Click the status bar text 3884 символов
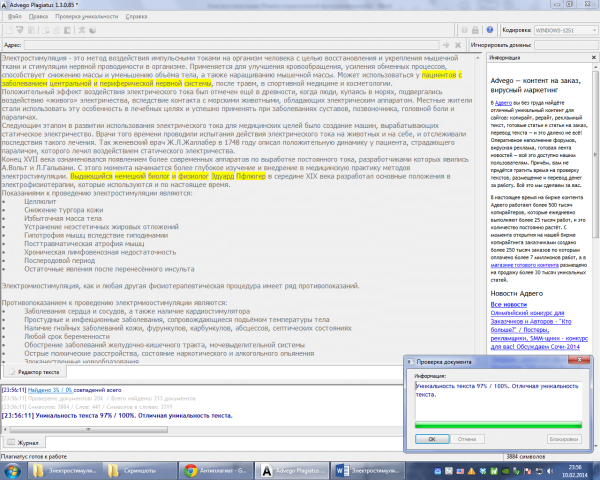Image resolution: width=600 pixels, height=480 pixels. coord(525,456)
